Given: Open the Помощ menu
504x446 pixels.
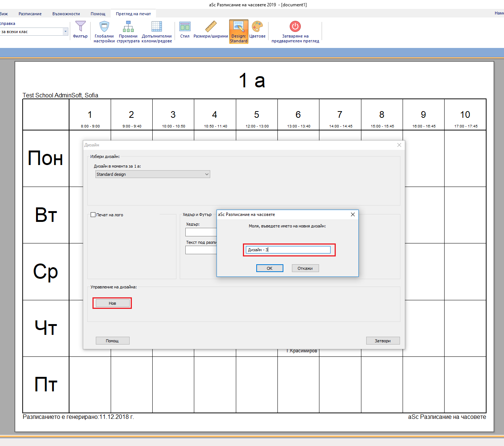Looking at the screenshot, I should pyautogui.click(x=98, y=14).
